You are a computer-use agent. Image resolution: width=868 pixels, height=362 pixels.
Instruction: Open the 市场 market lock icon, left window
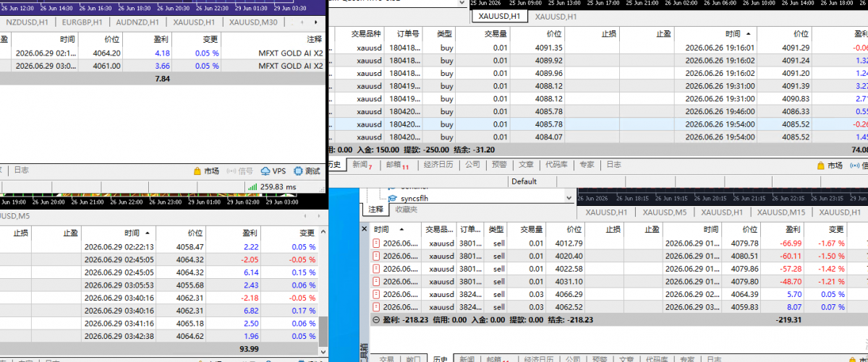pyautogui.click(x=197, y=171)
